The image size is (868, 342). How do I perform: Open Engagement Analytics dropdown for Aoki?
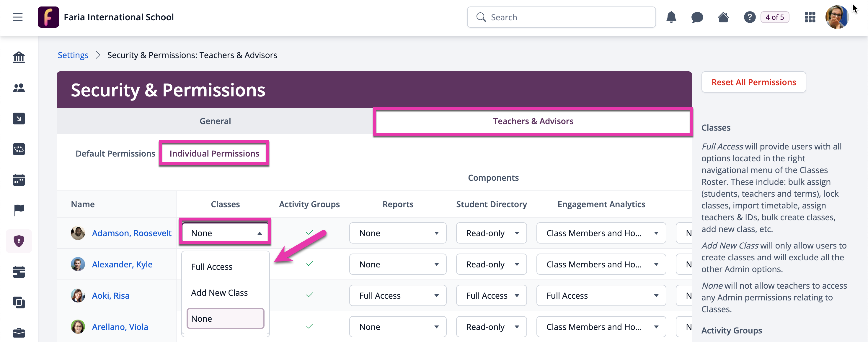(601, 295)
